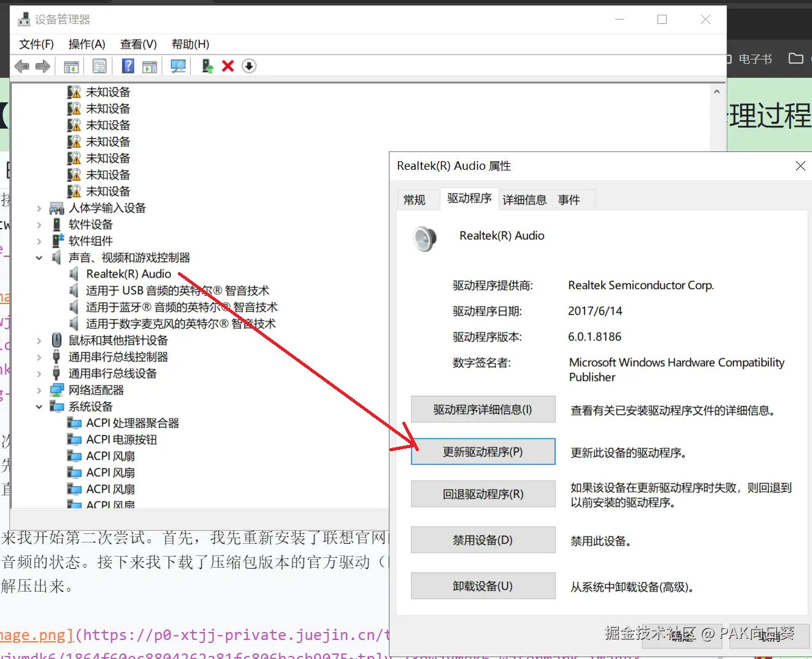This screenshot has width=812, height=659.
Task: Open the 文件(F) menu
Action: (36, 44)
